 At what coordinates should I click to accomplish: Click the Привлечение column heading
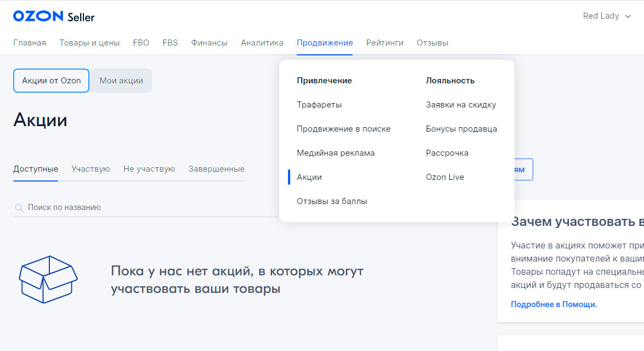[x=324, y=81]
